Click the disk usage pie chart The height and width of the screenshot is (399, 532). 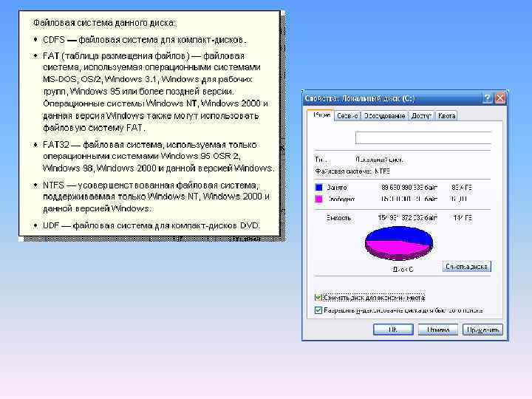(x=399, y=243)
